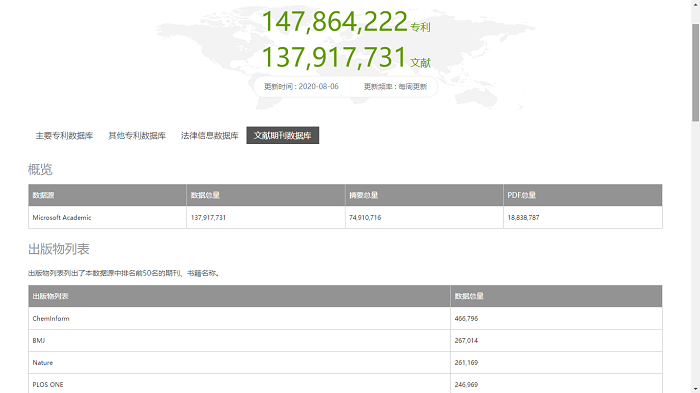Switch to the 其他专利数据库 tab
Screen dimensions: 700x393
coord(137,135)
